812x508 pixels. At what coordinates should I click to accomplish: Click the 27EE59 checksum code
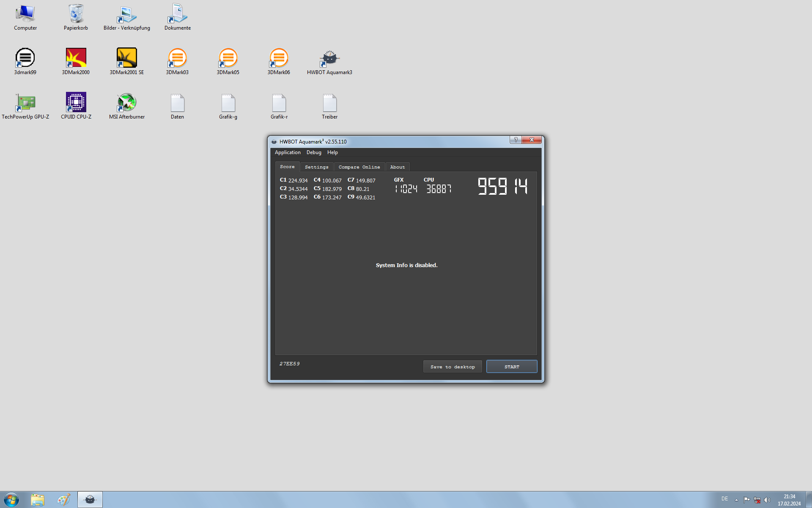click(x=290, y=364)
